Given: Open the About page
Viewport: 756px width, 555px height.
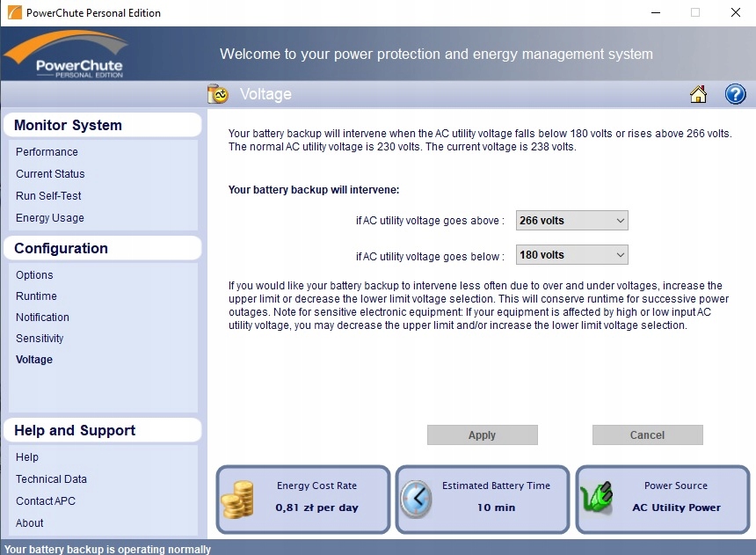Looking at the screenshot, I should (x=29, y=523).
